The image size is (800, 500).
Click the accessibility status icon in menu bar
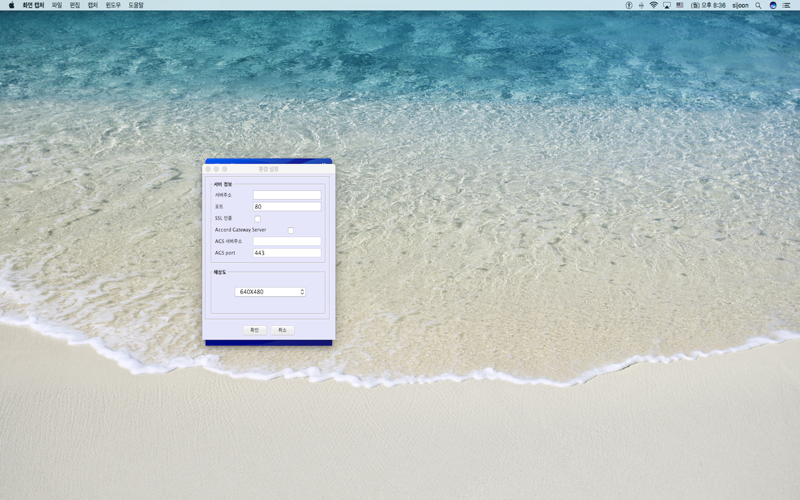point(629,5)
